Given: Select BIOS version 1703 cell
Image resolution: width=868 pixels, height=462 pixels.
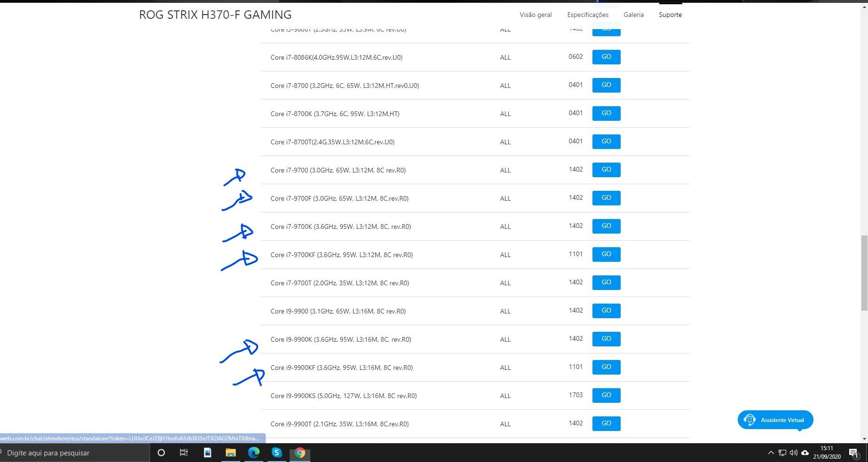Looking at the screenshot, I should click(x=576, y=395).
